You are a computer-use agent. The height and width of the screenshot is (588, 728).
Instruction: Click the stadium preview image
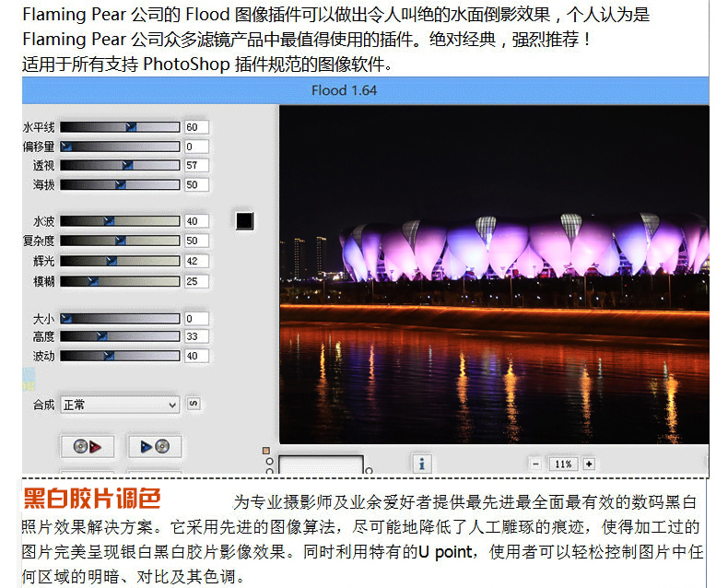point(494,275)
